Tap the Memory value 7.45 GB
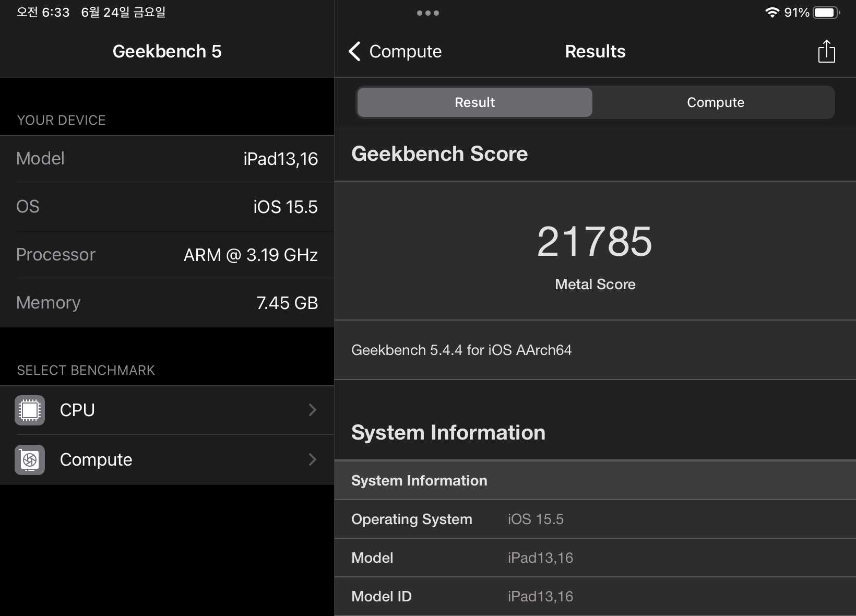The image size is (856, 616). (287, 303)
